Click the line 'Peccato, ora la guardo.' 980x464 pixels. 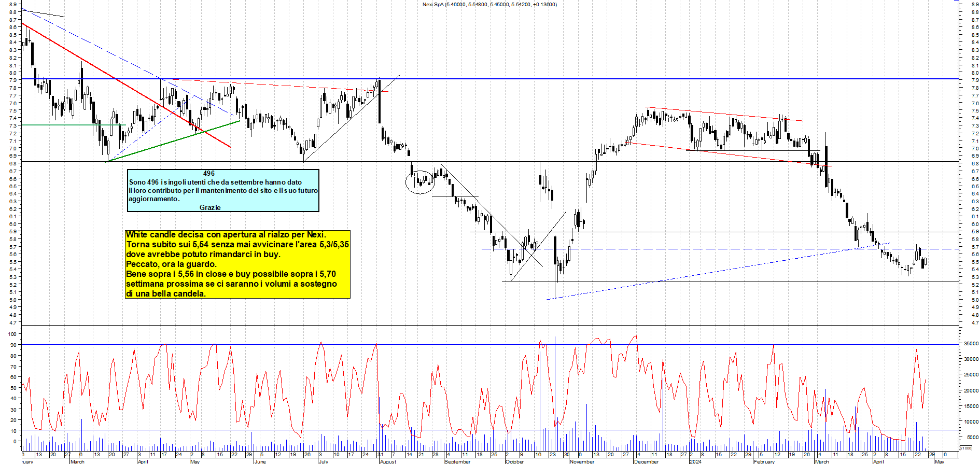[x=172, y=264]
